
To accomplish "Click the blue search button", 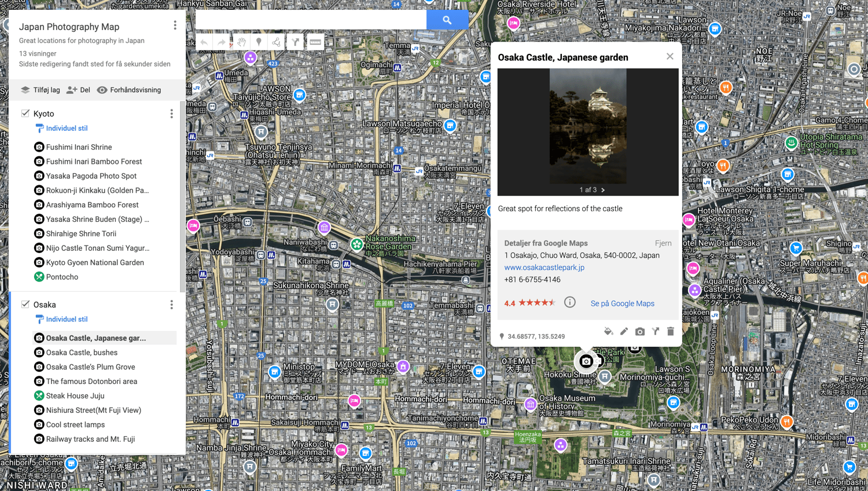I will pos(447,20).
